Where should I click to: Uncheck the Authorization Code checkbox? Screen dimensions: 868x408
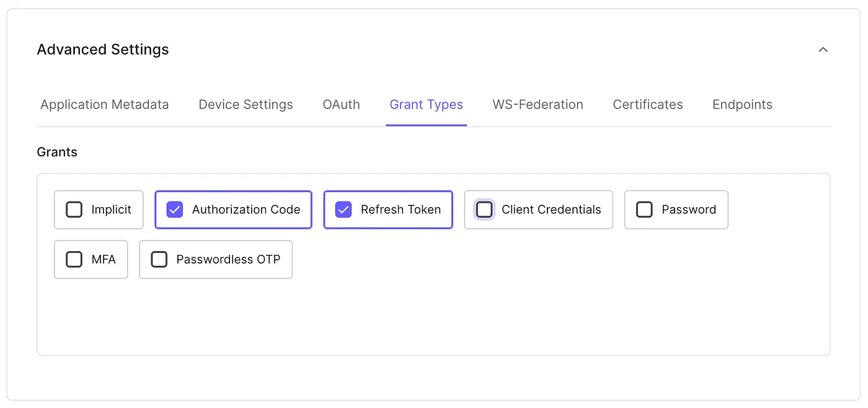pos(175,210)
